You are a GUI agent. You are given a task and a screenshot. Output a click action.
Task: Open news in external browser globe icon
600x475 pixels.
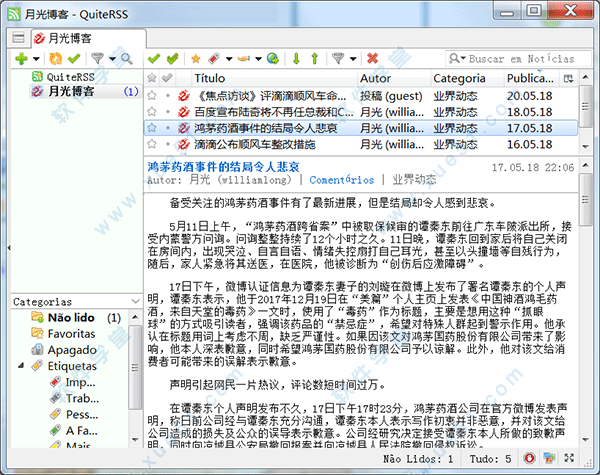point(273,59)
